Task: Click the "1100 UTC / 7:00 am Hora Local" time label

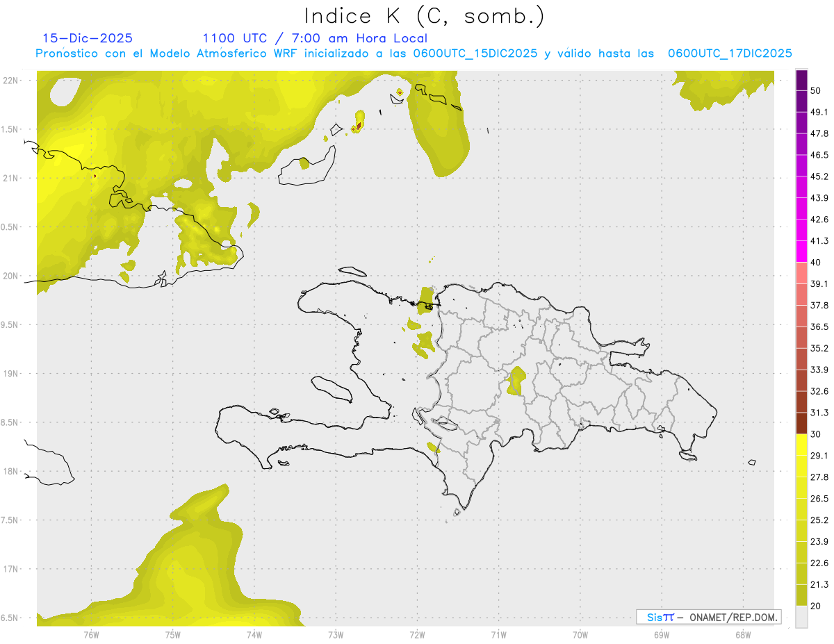Action: pyautogui.click(x=315, y=38)
